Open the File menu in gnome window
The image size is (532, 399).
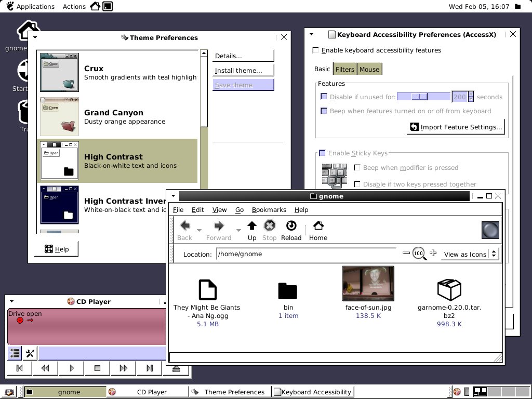pos(178,210)
